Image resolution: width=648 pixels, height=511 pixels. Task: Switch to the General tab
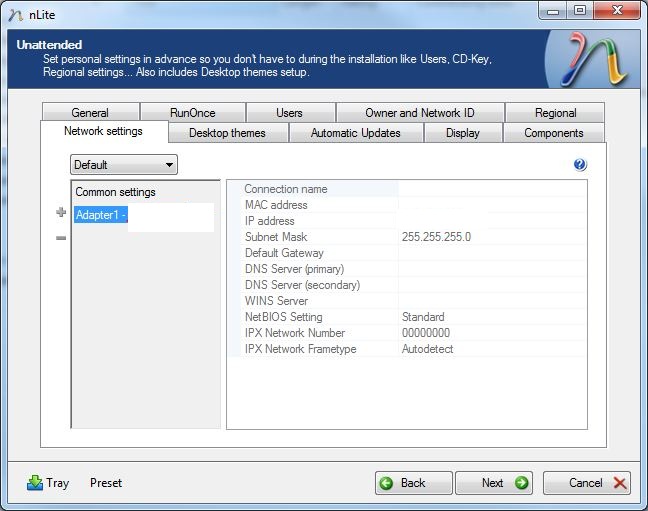pos(90,112)
